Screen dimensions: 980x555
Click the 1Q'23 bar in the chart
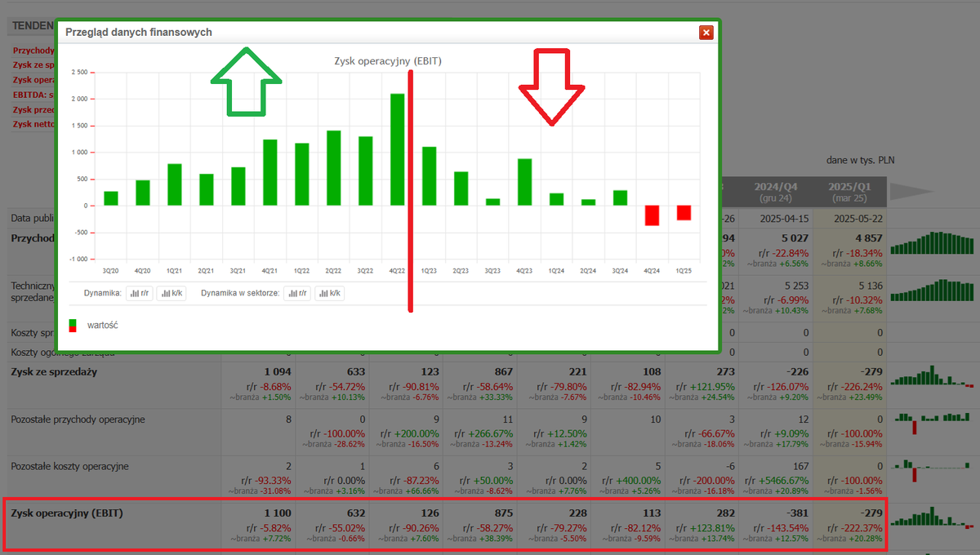tap(429, 176)
